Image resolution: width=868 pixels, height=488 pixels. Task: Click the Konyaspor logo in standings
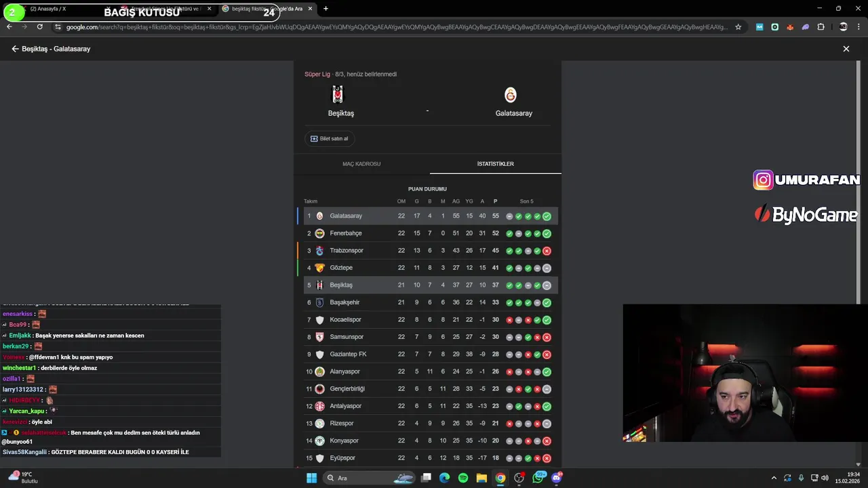click(x=319, y=441)
